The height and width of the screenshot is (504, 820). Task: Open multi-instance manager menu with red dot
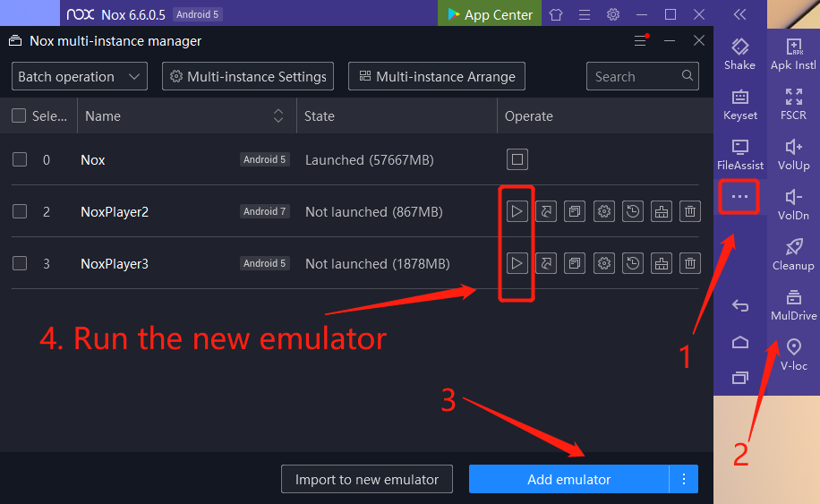pyautogui.click(x=641, y=40)
